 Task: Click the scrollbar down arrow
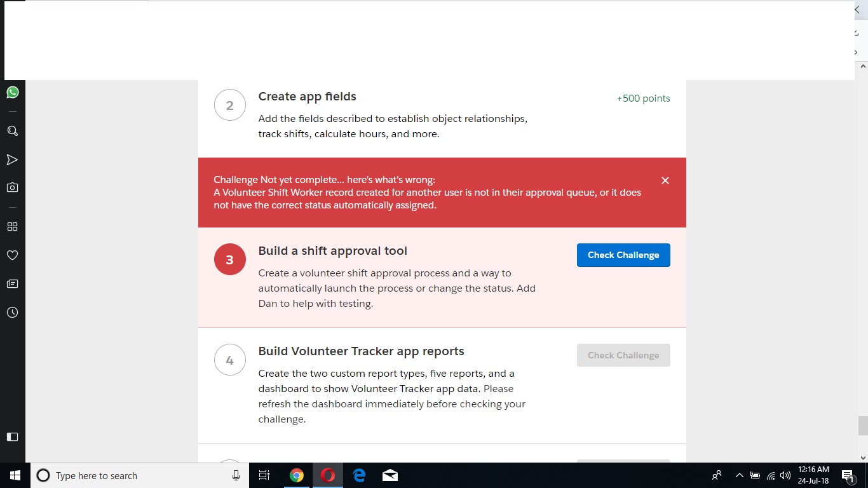(862, 458)
